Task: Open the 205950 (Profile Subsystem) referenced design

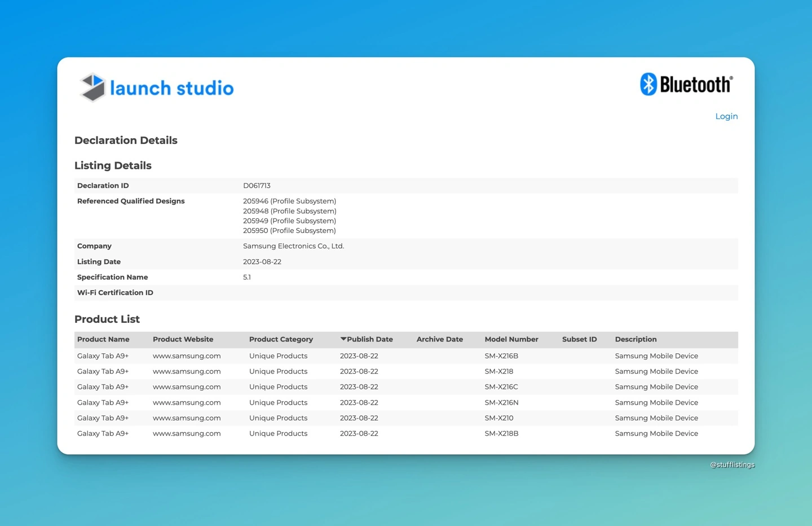Action: tap(289, 231)
